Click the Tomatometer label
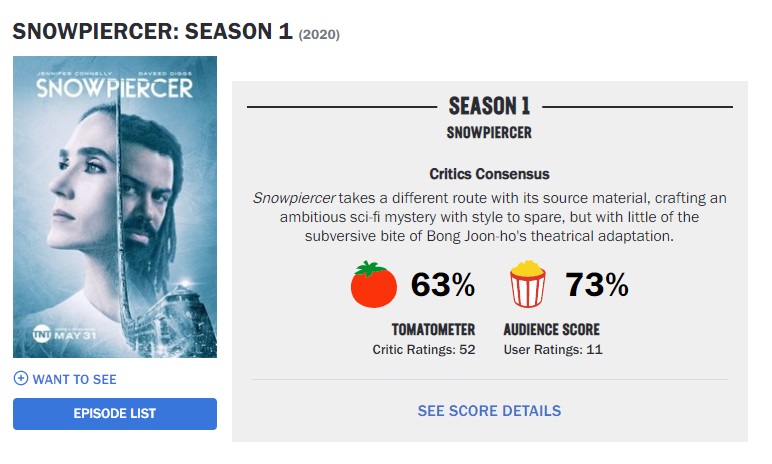Image resolution: width=772 pixels, height=464 pixels. (x=433, y=330)
